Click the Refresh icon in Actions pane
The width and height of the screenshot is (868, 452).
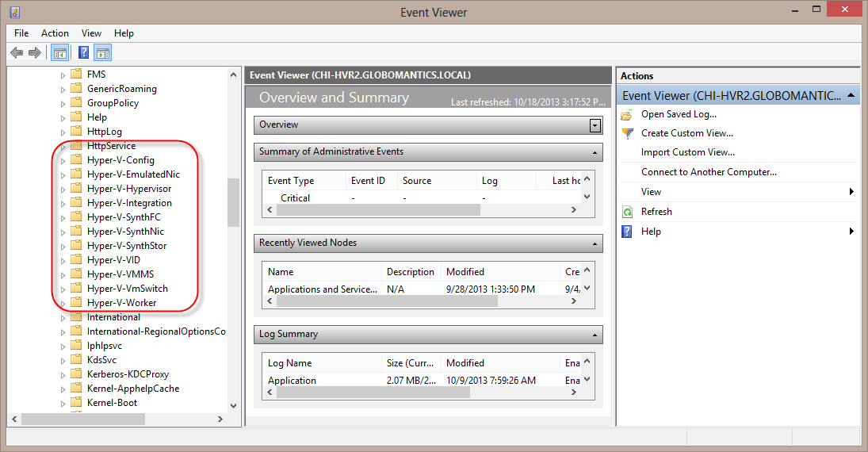click(x=627, y=213)
